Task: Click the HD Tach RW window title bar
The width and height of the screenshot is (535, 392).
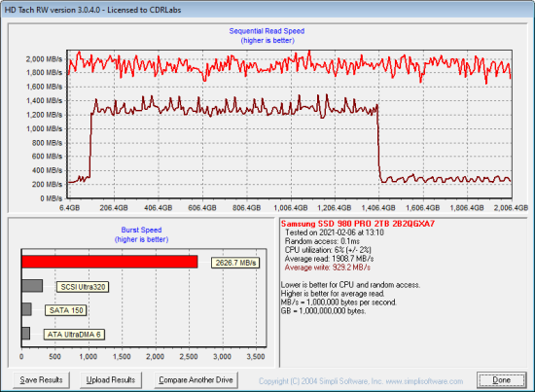Action: point(267,10)
